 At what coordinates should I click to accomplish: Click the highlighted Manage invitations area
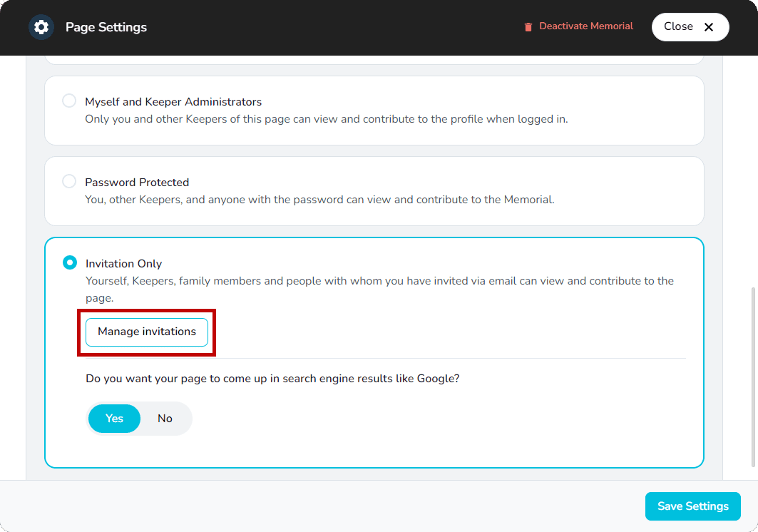tap(146, 332)
